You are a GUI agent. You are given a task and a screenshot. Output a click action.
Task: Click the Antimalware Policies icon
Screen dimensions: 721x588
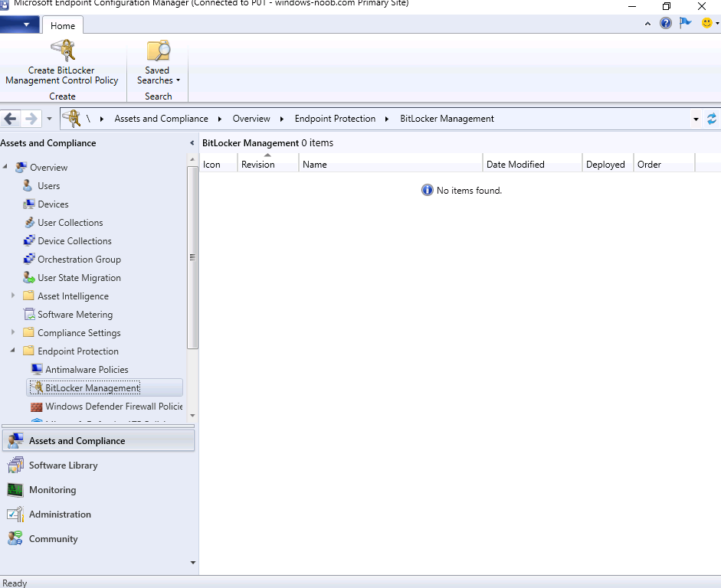[37, 369]
